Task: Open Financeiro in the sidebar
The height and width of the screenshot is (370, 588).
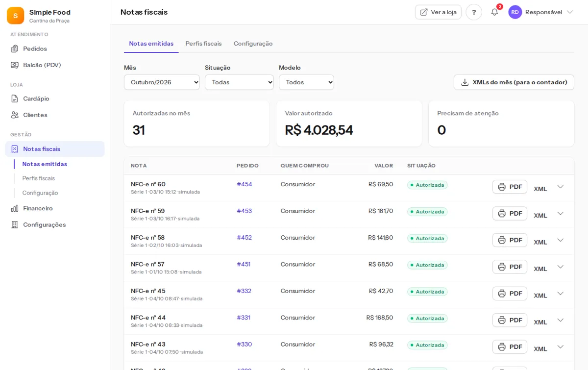Action: pyautogui.click(x=55, y=208)
